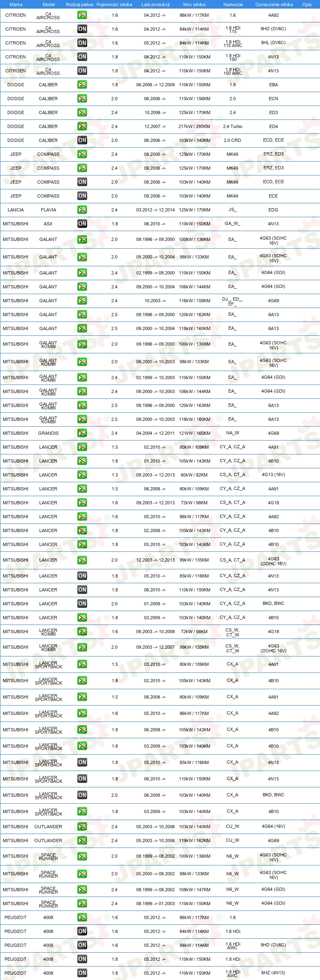Click the 05.2000 -> 08.2002 production years cell
Viewport: 320px width, 980px height.
[x=155, y=874]
